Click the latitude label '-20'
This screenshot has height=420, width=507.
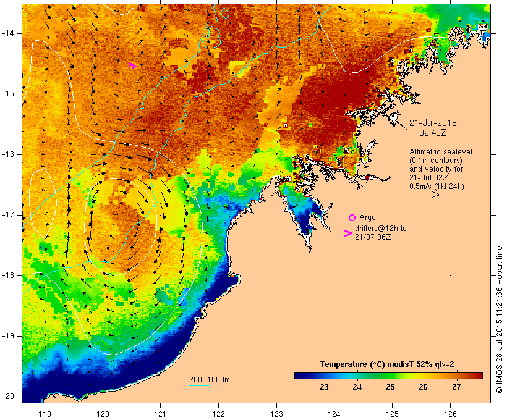(8, 397)
